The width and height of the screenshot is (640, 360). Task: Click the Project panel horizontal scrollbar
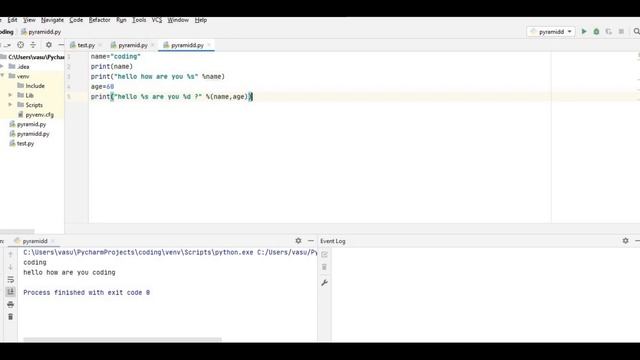pyautogui.click(x=17, y=231)
